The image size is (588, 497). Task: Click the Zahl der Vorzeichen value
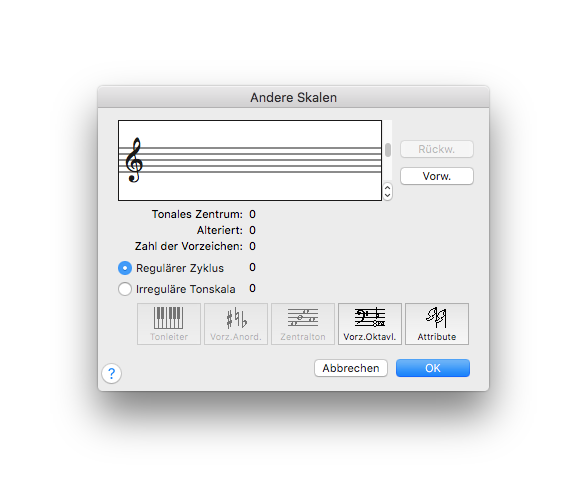[x=252, y=246]
